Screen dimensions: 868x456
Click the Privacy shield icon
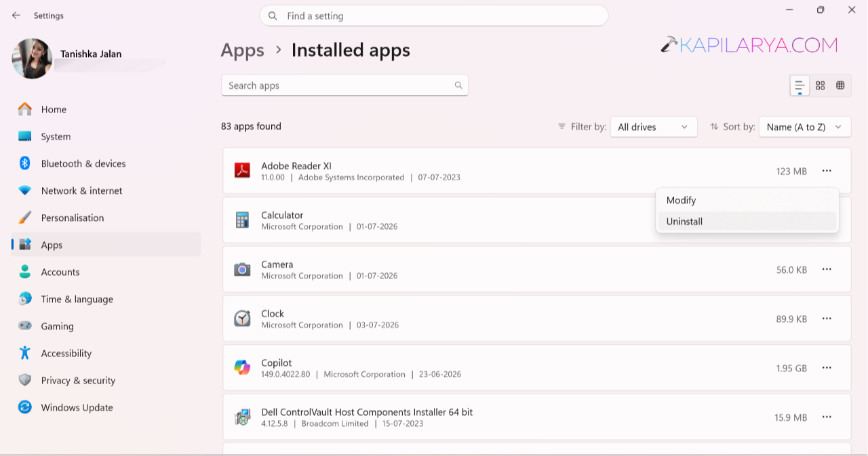(x=25, y=380)
